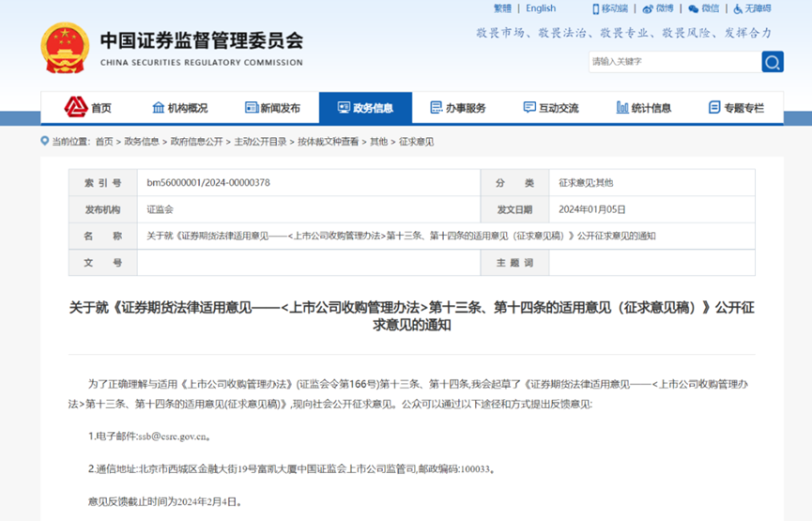Switch to 繁體 traditional Chinese
Viewport: 812px width, 521px height.
pyautogui.click(x=503, y=8)
